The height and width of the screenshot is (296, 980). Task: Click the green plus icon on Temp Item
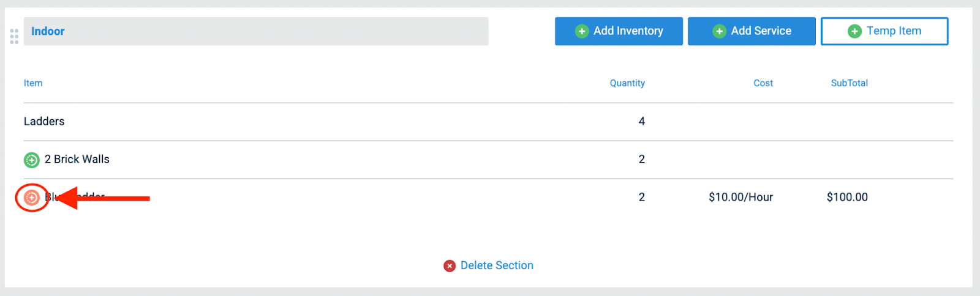[x=854, y=31]
